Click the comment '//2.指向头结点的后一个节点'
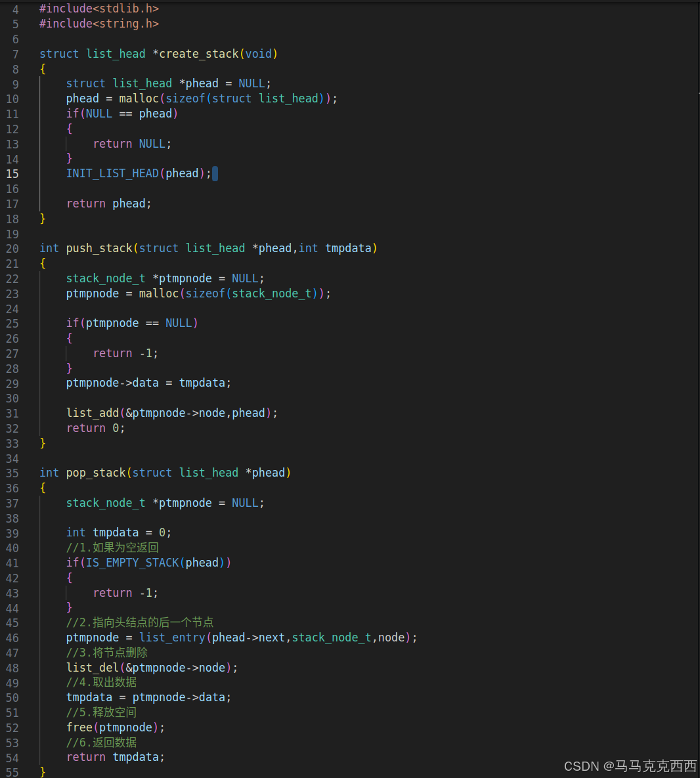Image resolution: width=700 pixels, height=778 pixels. point(140,622)
